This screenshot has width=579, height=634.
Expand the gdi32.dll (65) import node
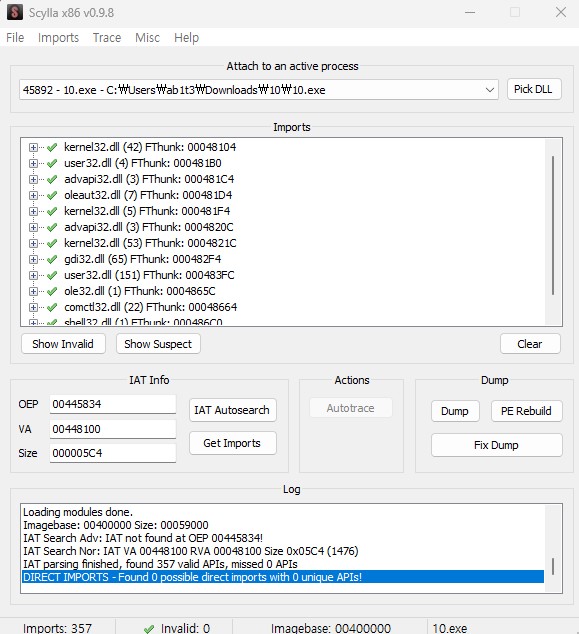(33, 259)
